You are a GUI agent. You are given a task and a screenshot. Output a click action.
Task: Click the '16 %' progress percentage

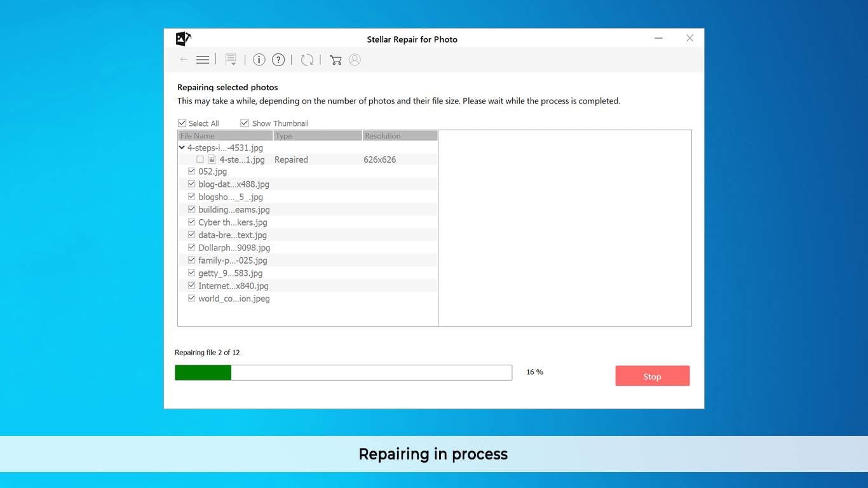coord(535,372)
